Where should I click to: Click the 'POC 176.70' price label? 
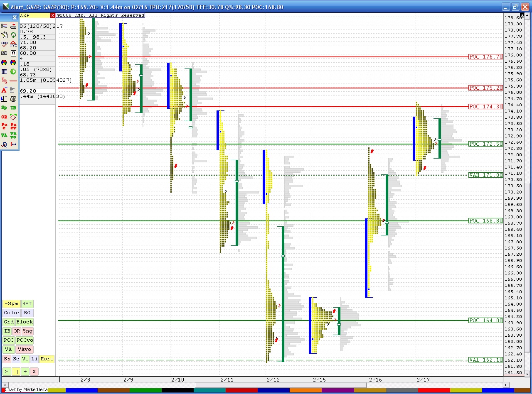point(485,57)
